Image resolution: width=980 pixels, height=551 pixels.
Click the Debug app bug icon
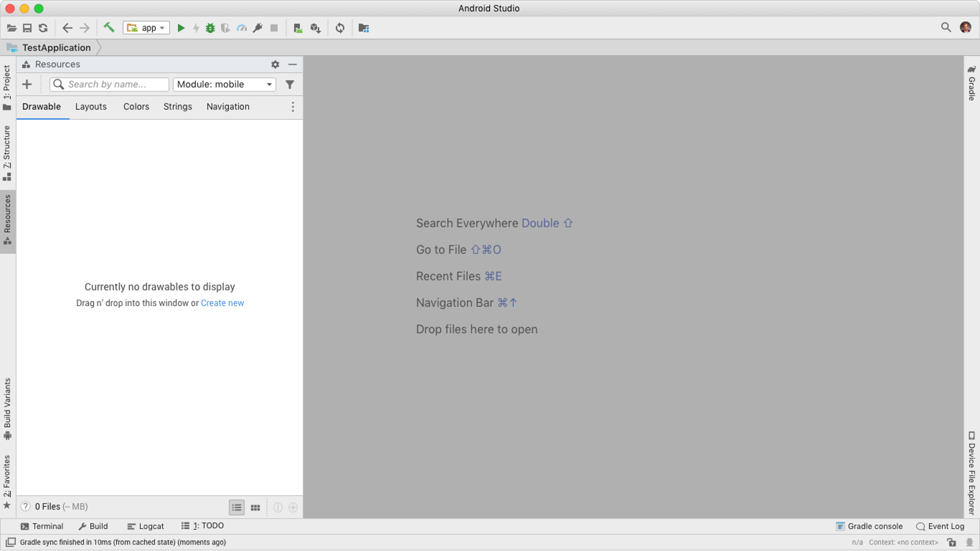[x=210, y=28]
